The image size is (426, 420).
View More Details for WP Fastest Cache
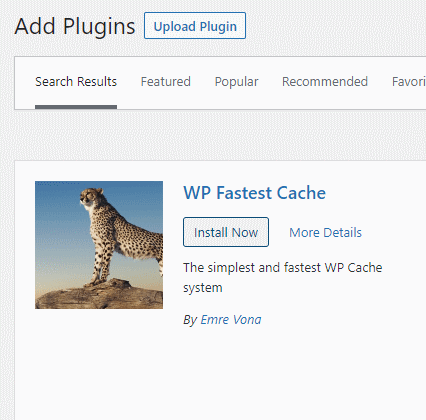[x=325, y=232]
